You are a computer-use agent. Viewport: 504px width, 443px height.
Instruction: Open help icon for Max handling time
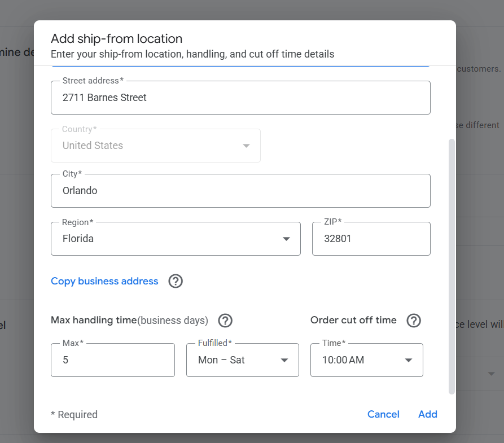[x=225, y=321]
